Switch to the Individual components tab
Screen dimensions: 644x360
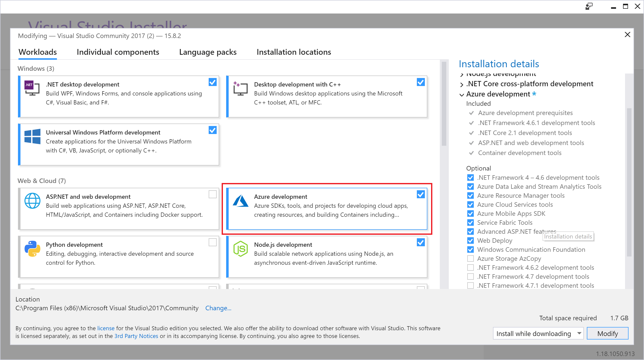pyautogui.click(x=117, y=52)
